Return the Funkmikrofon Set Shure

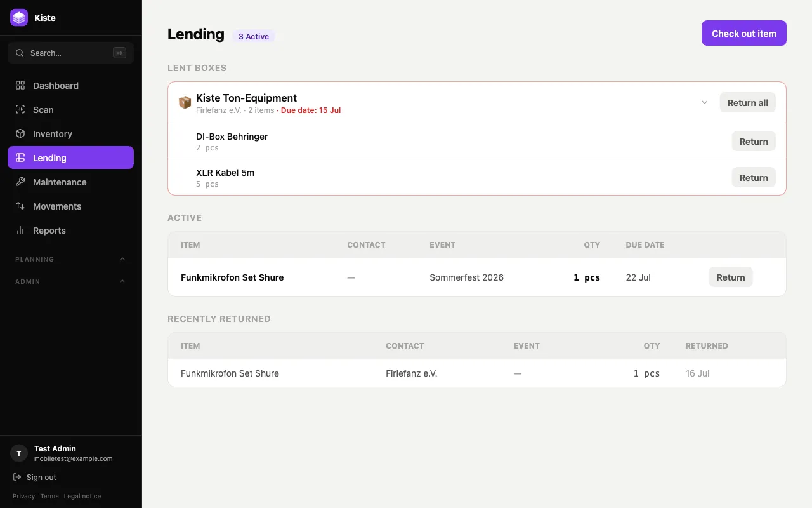coord(731,277)
